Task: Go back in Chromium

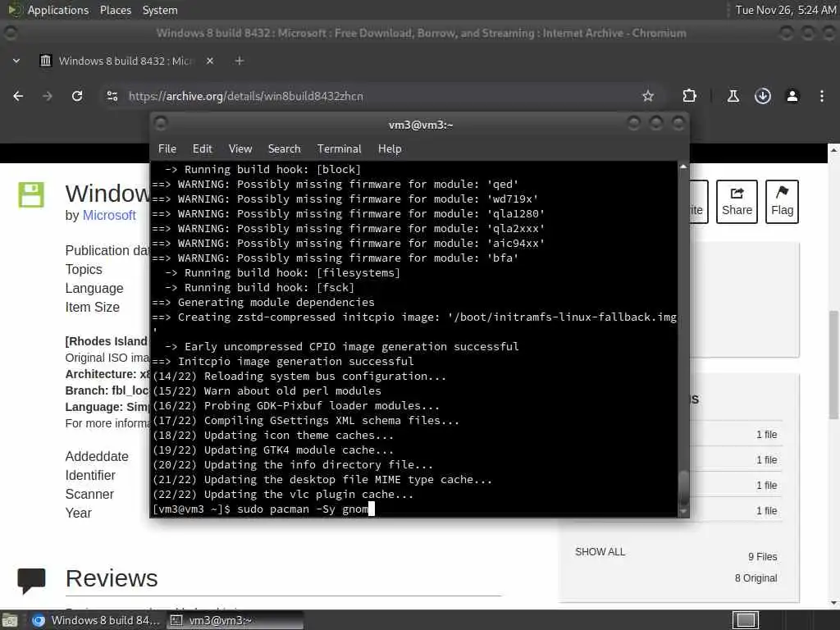Action: click(x=18, y=96)
